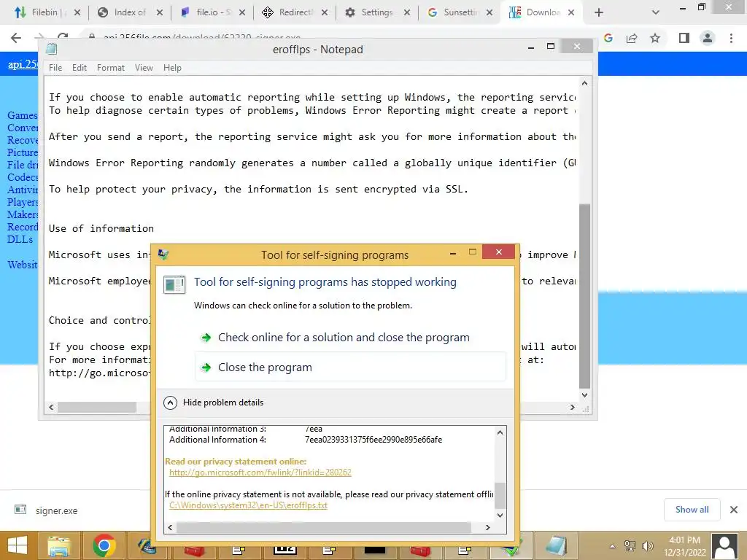Click the signer.exe file icon in downloads bar

click(20, 510)
